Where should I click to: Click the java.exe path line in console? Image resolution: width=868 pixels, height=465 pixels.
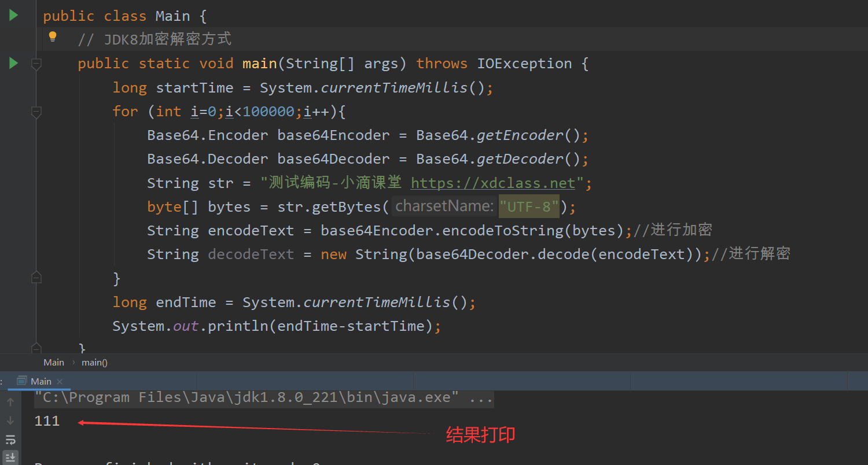[x=243, y=397]
